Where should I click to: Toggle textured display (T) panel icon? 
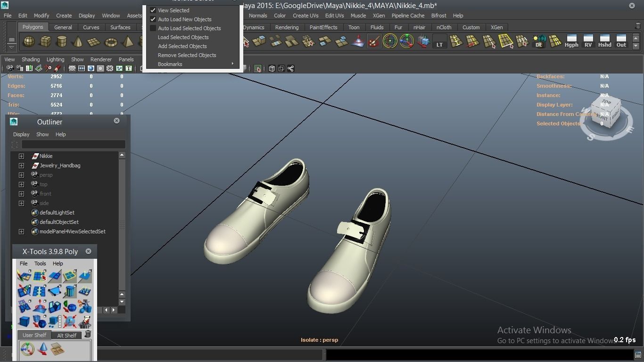click(128, 69)
